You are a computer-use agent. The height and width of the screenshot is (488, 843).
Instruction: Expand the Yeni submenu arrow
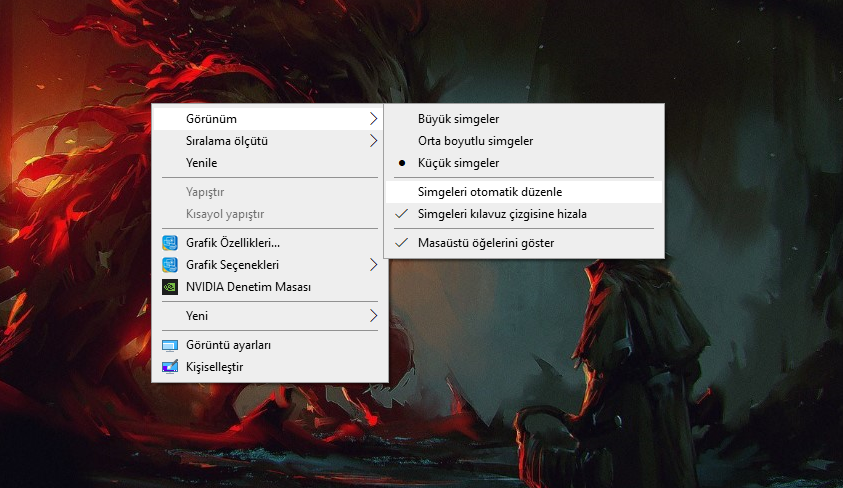(373, 316)
